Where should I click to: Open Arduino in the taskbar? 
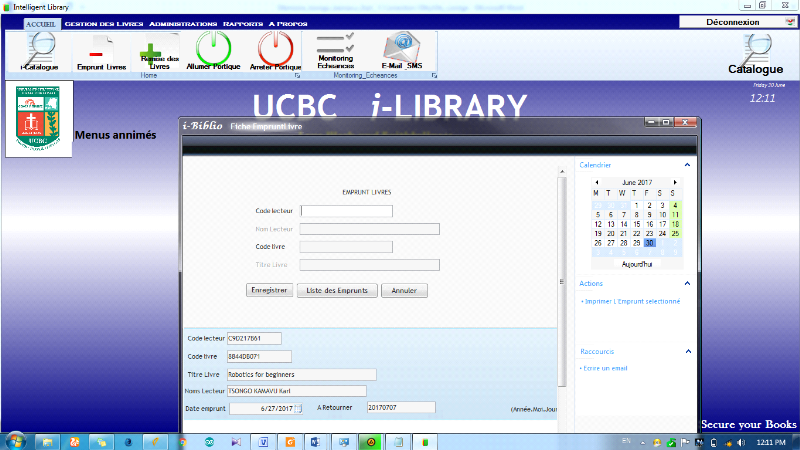[x=209, y=442]
